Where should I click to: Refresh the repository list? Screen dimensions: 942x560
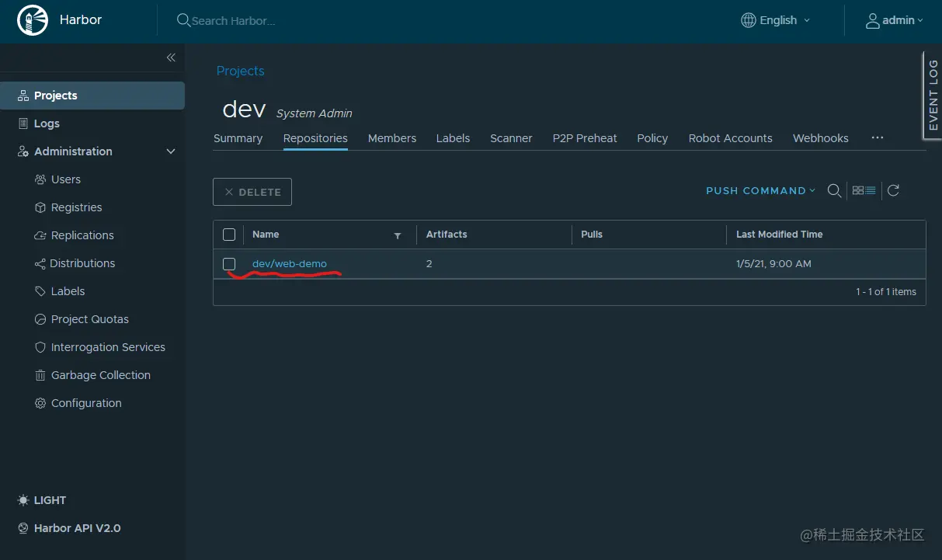pos(893,190)
